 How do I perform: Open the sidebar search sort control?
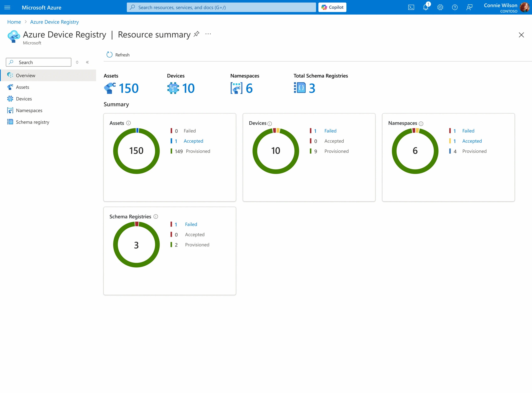(77, 62)
